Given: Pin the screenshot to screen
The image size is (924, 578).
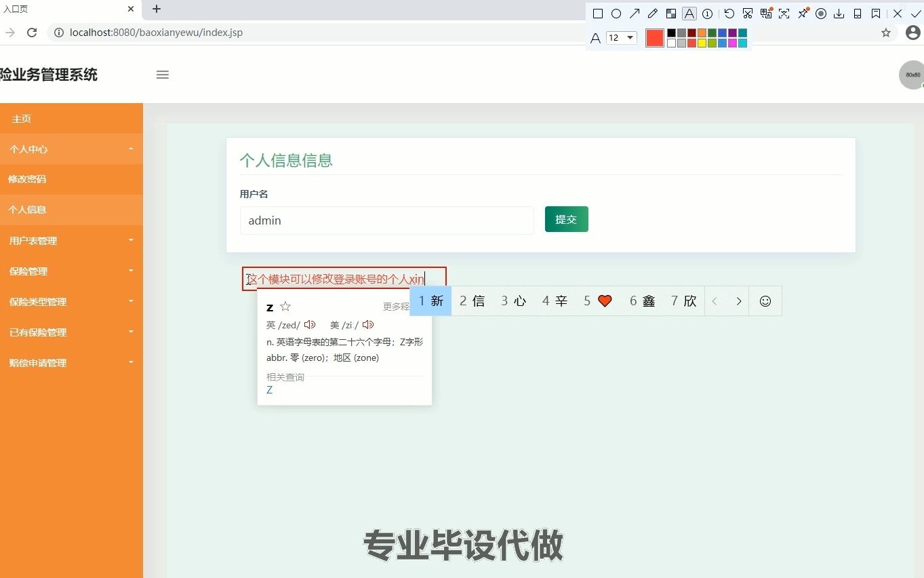Looking at the screenshot, I should 803,13.
